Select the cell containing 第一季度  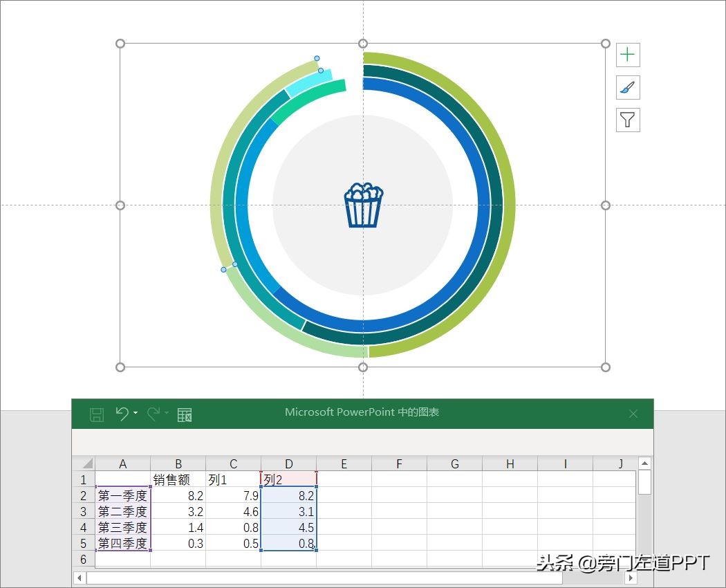[122, 496]
